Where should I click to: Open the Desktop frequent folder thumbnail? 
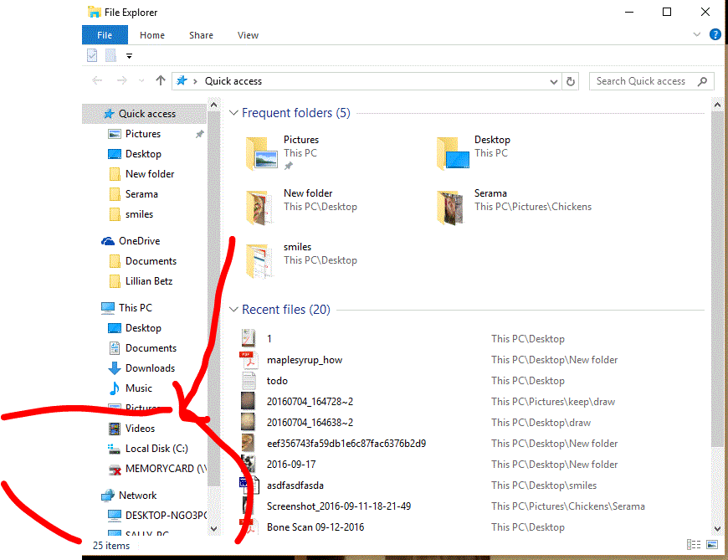453,153
